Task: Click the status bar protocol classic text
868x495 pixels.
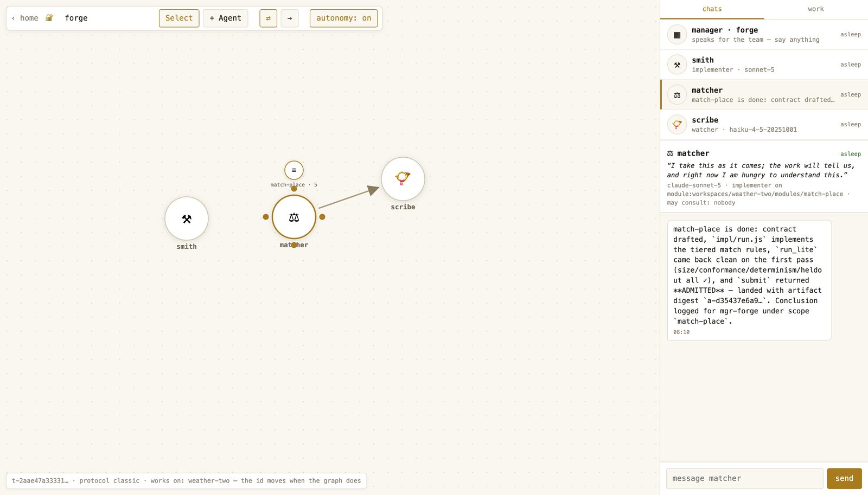Action: (109, 481)
